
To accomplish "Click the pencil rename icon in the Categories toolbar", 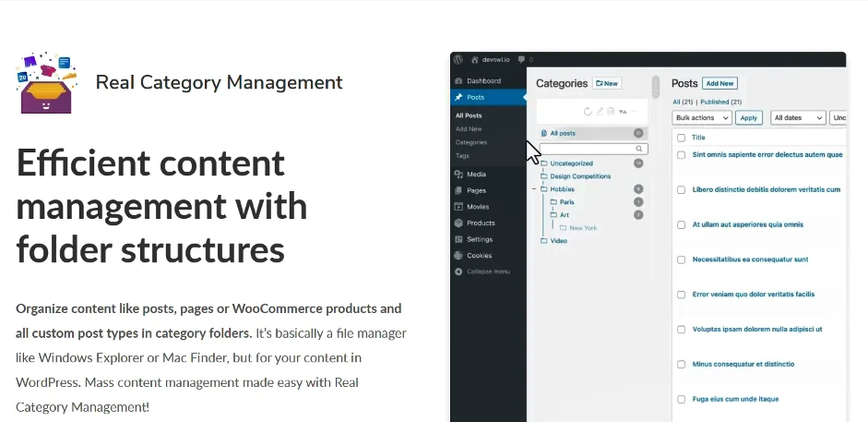I will point(600,112).
